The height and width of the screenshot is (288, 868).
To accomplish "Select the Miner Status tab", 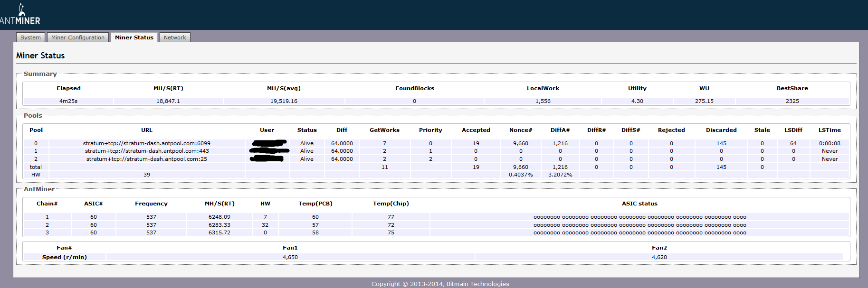I will click(134, 37).
